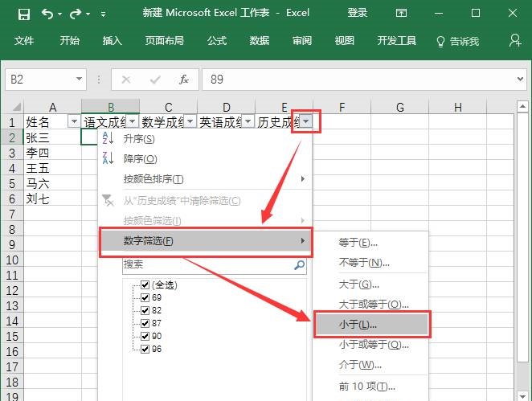
Task: Select 小于或等于(Q)... number filter
Action: coord(371,345)
